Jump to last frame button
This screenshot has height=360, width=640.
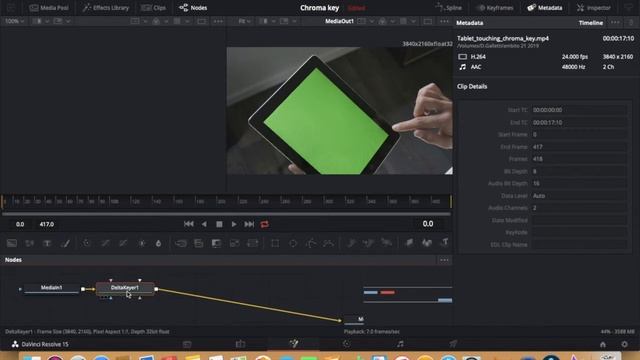click(x=249, y=224)
